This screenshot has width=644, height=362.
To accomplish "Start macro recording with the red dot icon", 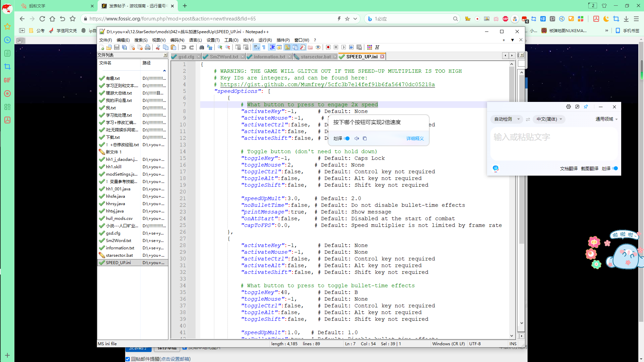I will pos(328,47).
